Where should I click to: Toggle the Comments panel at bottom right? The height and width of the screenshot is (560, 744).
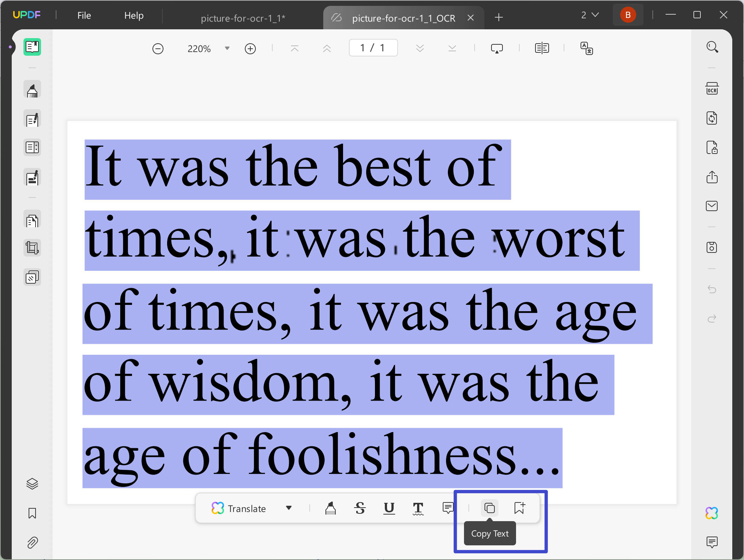pyautogui.click(x=712, y=542)
